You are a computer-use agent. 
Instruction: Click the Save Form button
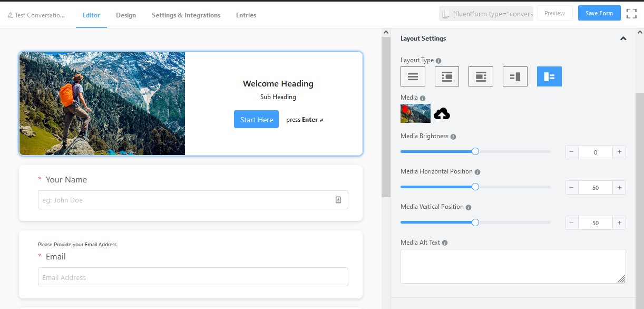(599, 13)
